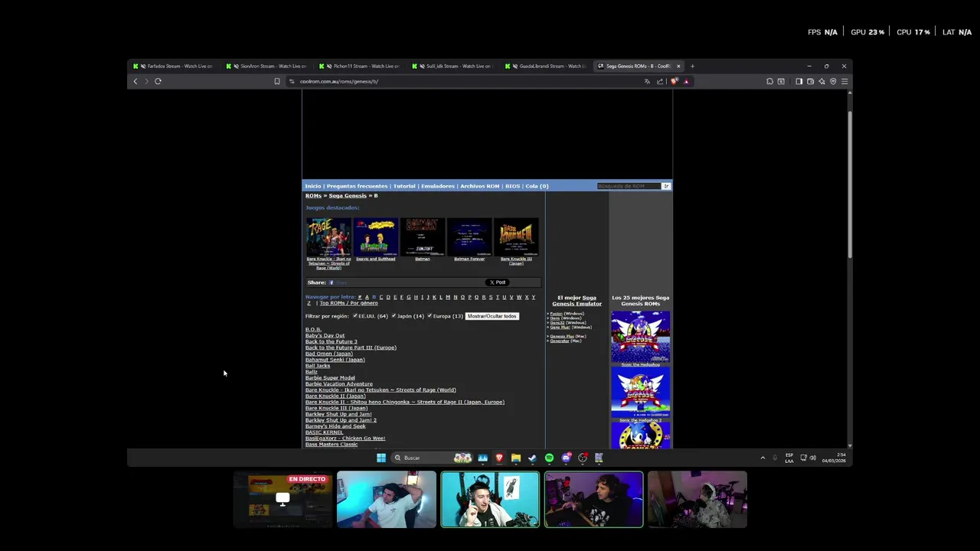Screen dimensions: 980x551
Task: Click the Ir search button
Action: point(666,186)
